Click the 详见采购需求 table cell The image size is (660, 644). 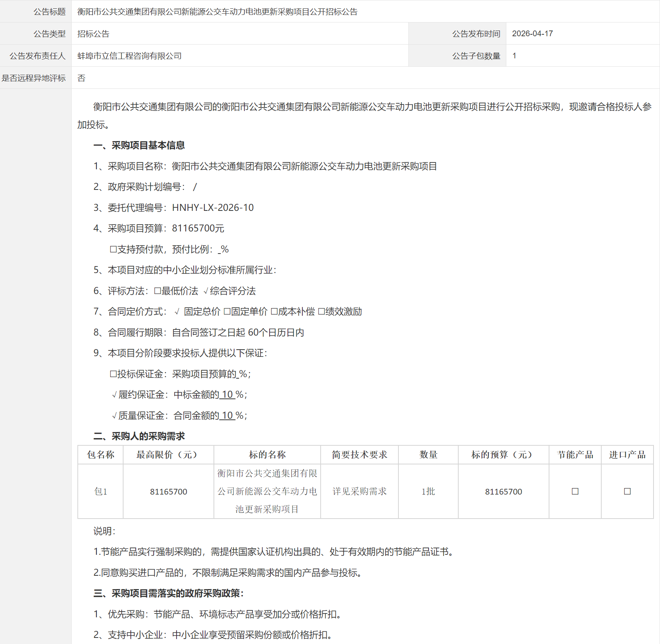click(x=360, y=491)
